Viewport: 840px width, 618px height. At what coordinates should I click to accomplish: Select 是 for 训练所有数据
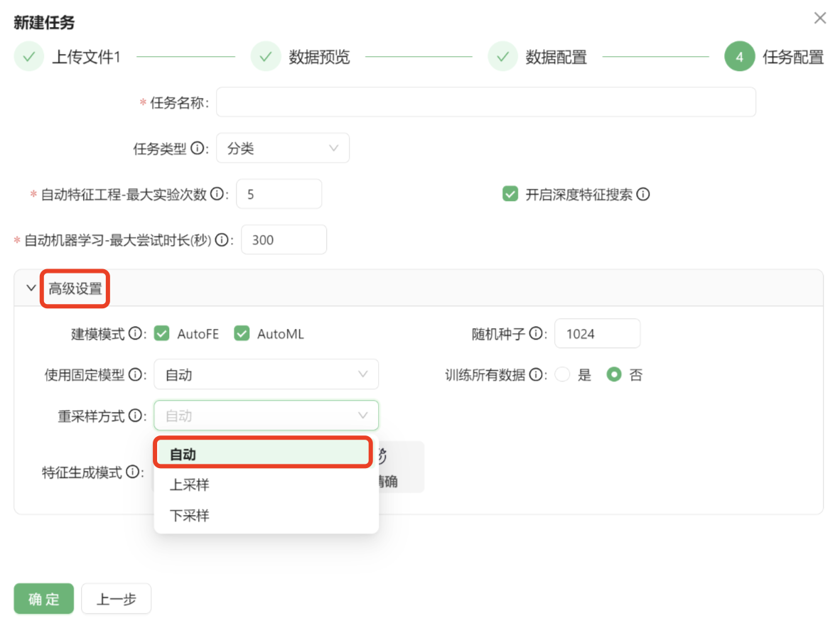click(563, 374)
